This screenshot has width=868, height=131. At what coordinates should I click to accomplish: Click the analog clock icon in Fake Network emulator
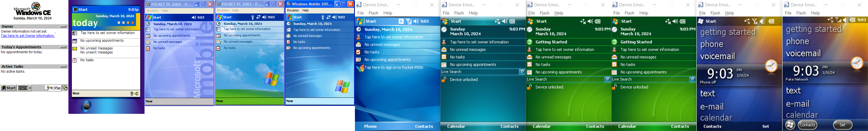[x=857, y=63]
